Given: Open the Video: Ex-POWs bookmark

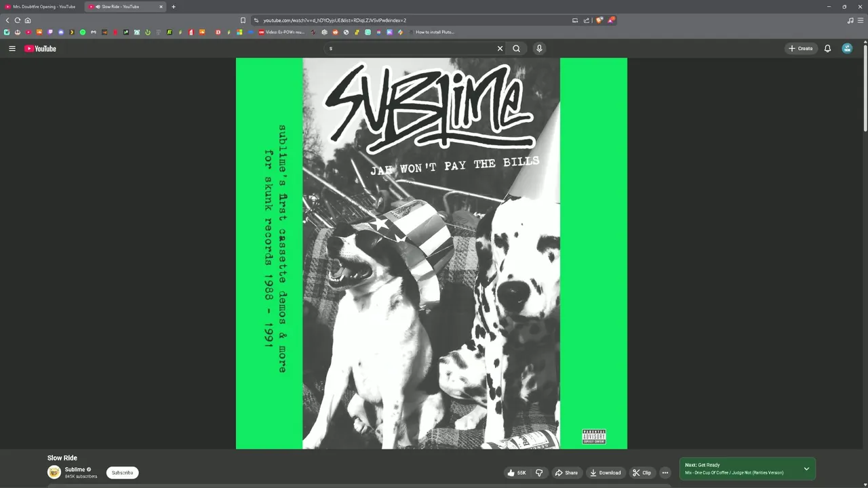Looking at the screenshot, I should point(281,32).
